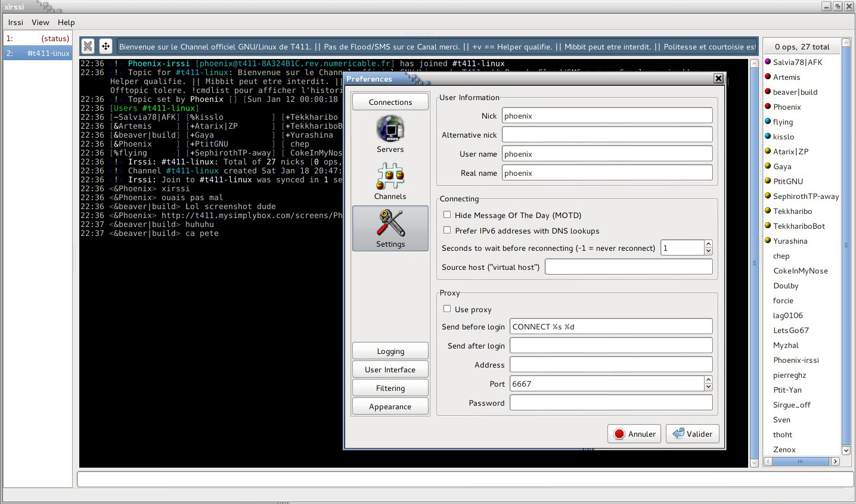Viewport: 856px width, 504px height.
Task: Click the X icon beside the topic bar
Action: [88, 46]
